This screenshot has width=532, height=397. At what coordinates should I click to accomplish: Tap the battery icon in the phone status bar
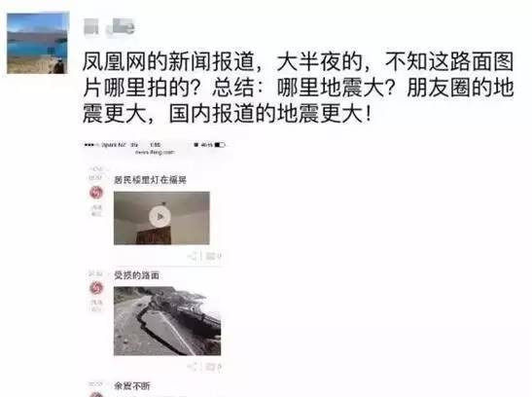click(220, 145)
